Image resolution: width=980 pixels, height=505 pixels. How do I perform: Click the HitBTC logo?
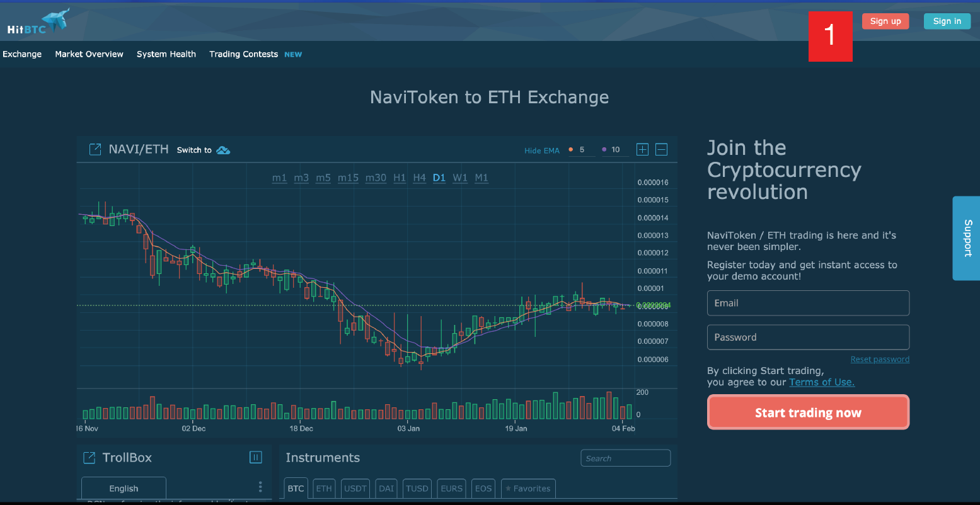pyautogui.click(x=38, y=21)
